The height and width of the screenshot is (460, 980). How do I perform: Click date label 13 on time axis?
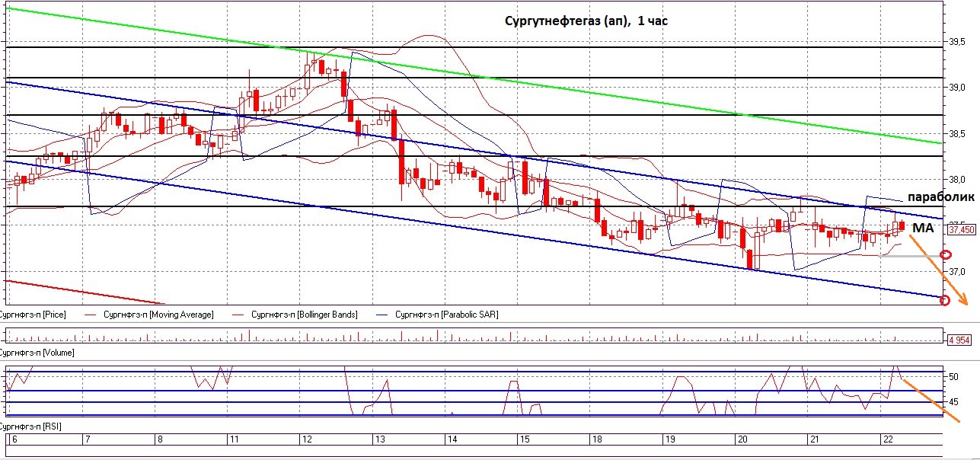point(380,439)
